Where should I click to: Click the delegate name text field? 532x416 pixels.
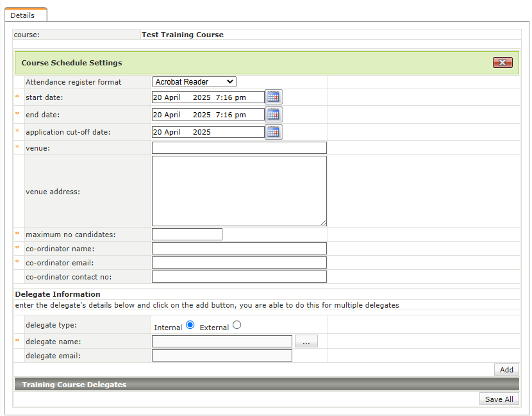(222, 342)
